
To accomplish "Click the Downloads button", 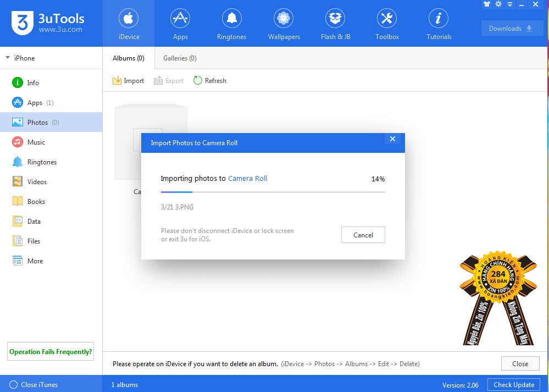I will pyautogui.click(x=512, y=29).
